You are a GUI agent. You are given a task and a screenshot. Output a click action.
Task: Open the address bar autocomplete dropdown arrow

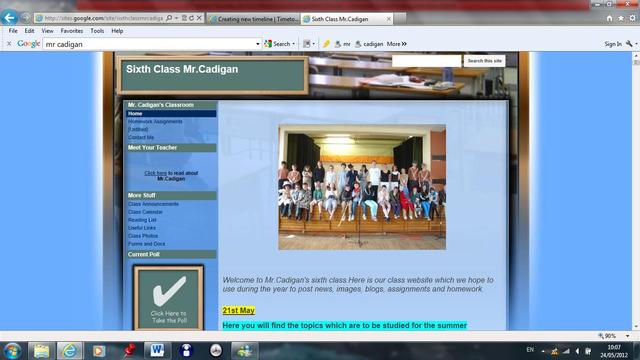point(176,18)
